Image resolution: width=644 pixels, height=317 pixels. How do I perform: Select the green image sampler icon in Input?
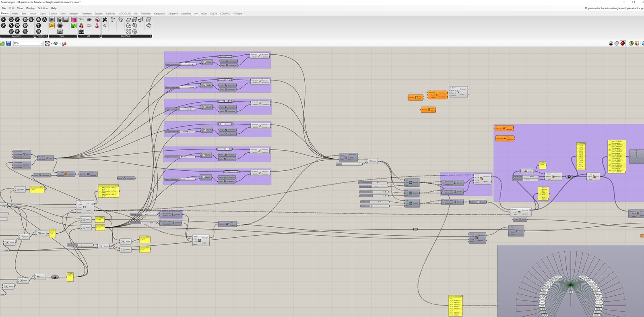74,25
